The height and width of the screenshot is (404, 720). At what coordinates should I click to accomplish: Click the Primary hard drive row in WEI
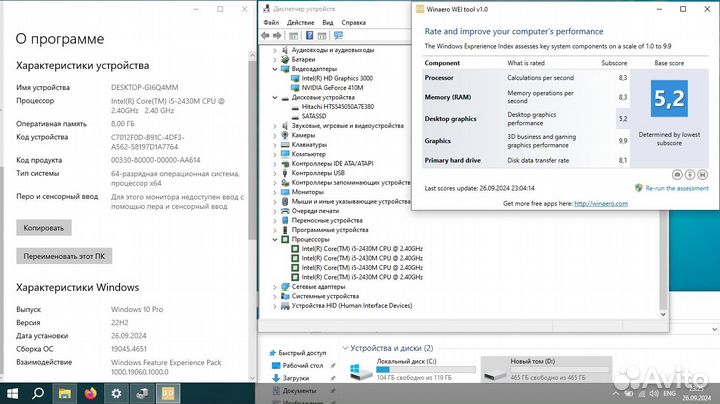526,160
